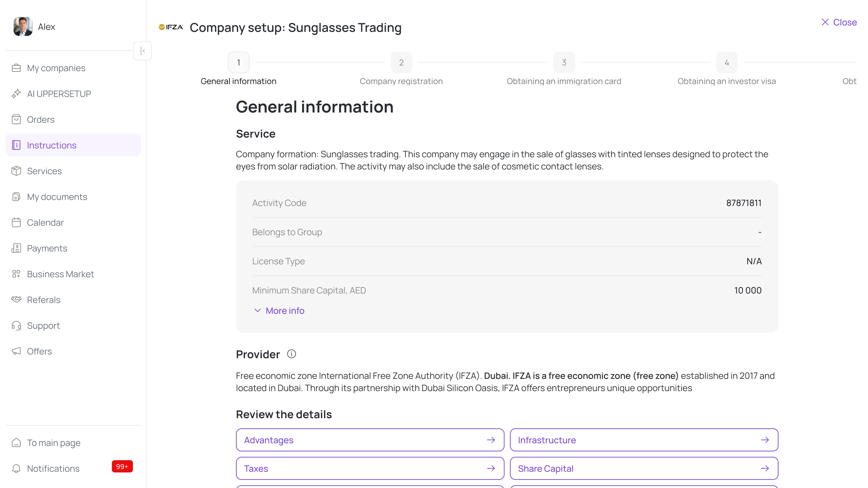Return via To main page link
The width and height of the screenshot is (868, 488).
click(73, 443)
